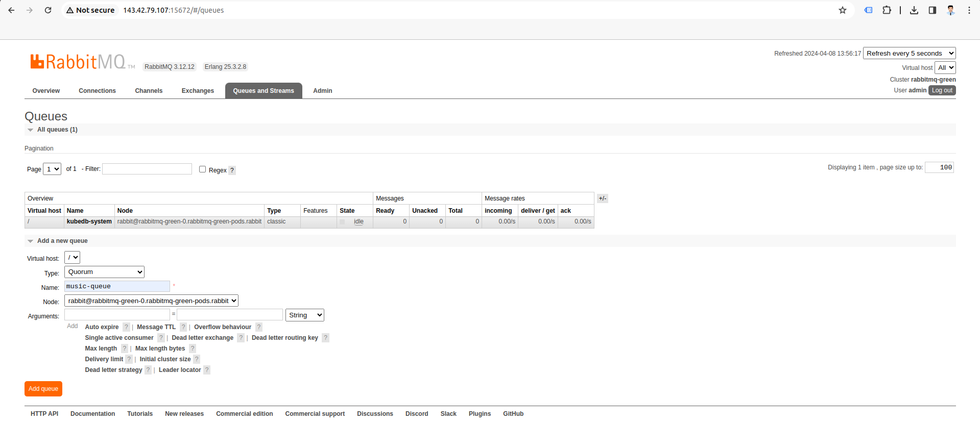Image resolution: width=980 pixels, height=424 pixels.
Task: Open browser downloads icon
Action: click(914, 10)
